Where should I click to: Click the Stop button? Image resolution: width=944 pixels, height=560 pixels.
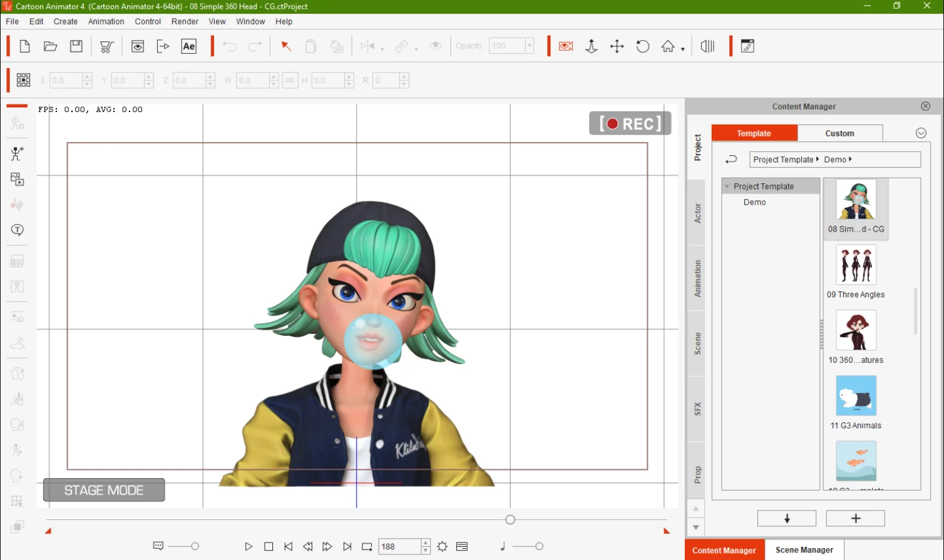(x=269, y=546)
